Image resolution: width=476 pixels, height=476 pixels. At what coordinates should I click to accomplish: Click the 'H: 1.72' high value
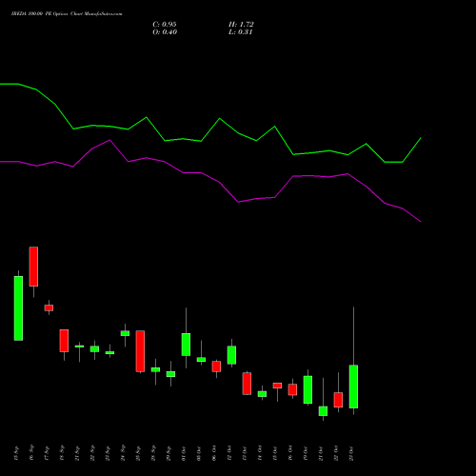241,25
